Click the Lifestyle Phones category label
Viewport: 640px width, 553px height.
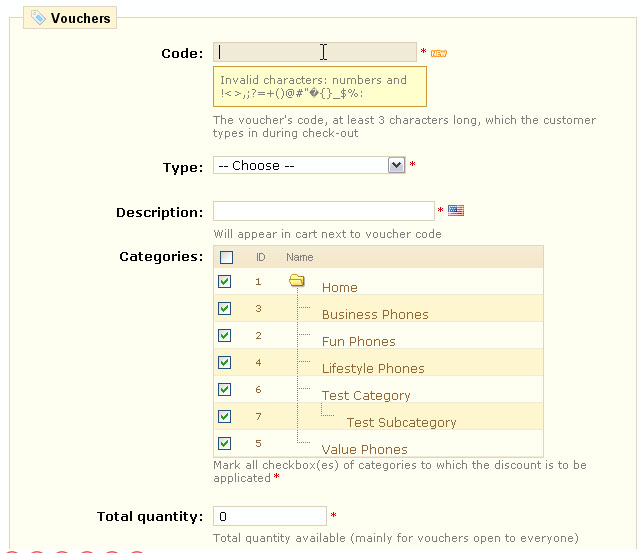pos(373,369)
